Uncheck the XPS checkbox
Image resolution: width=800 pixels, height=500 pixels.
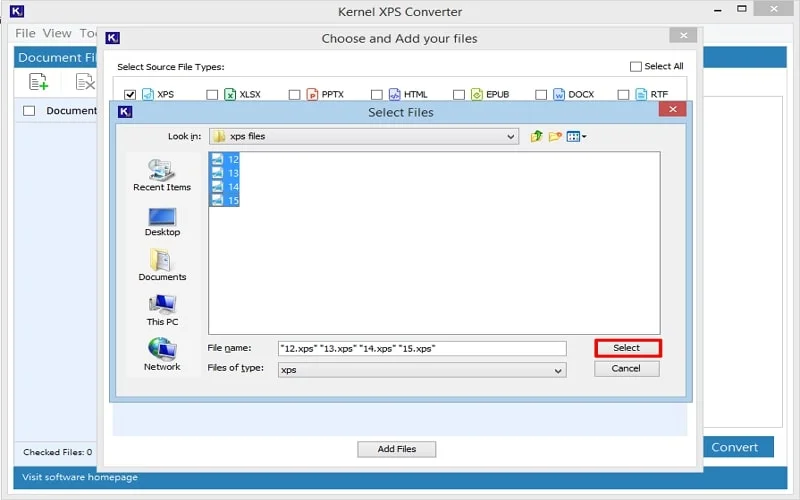[x=130, y=94]
